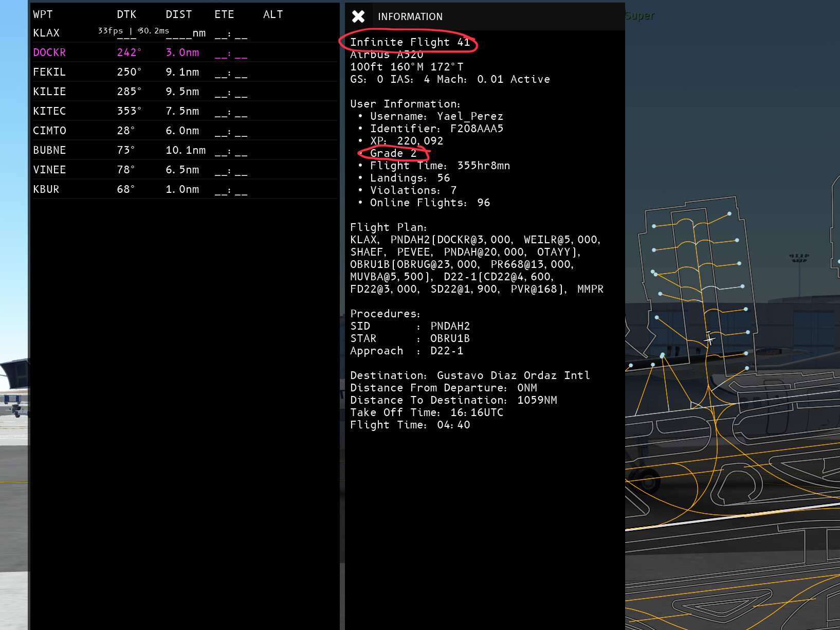Click the Destination Gustavo Diaz Ordaz Intl line
This screenshot has height=630, width=840.
470,375
